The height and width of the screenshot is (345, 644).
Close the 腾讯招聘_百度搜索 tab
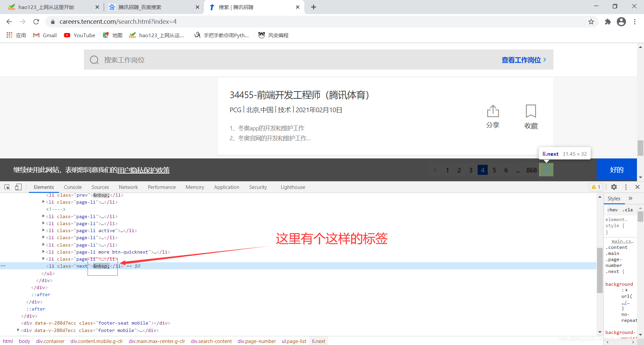[197, 7]
